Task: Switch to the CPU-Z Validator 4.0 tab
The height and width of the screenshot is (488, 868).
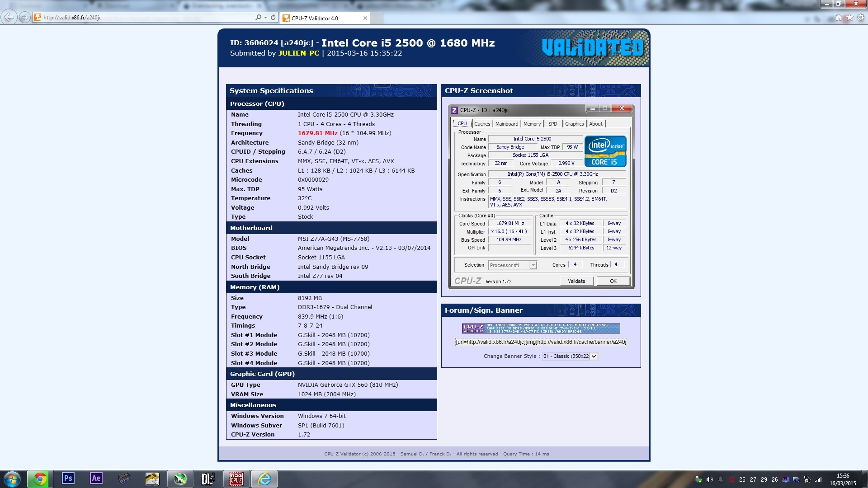Action: pos(325,18)
